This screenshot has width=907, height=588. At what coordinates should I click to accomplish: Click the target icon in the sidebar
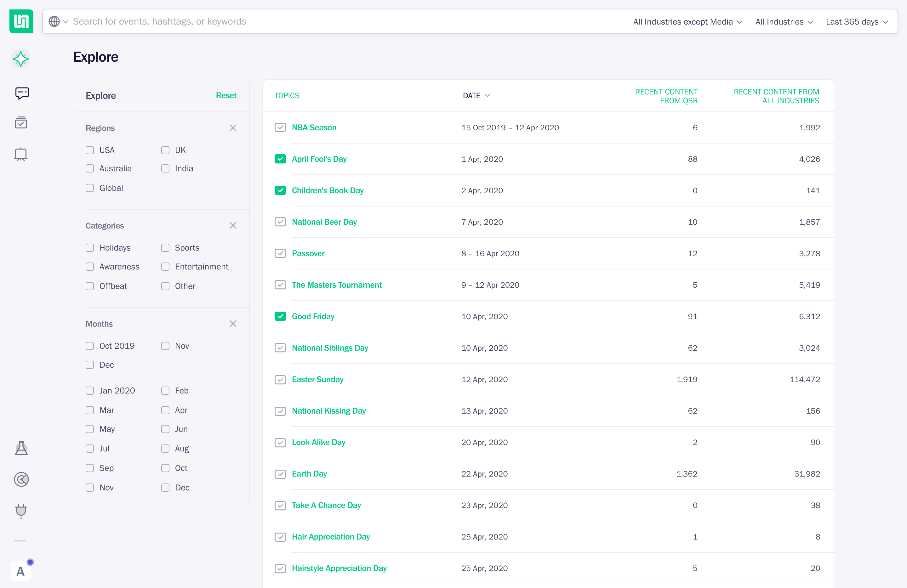pos(21,479)
